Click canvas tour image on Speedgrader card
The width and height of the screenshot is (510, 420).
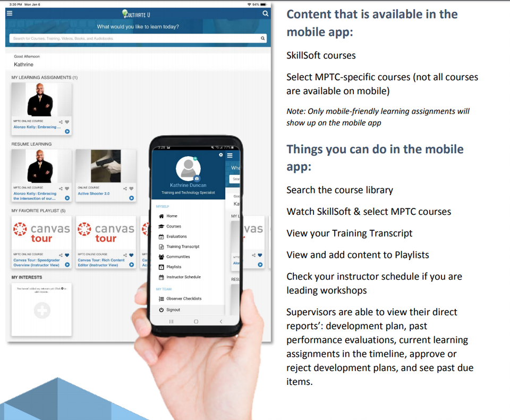point(41,232)
